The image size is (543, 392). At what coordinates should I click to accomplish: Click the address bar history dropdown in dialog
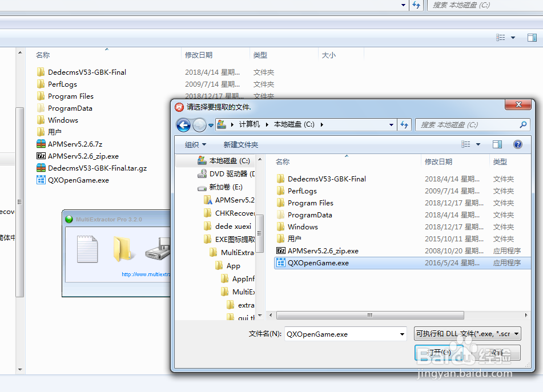click(391, 124)
